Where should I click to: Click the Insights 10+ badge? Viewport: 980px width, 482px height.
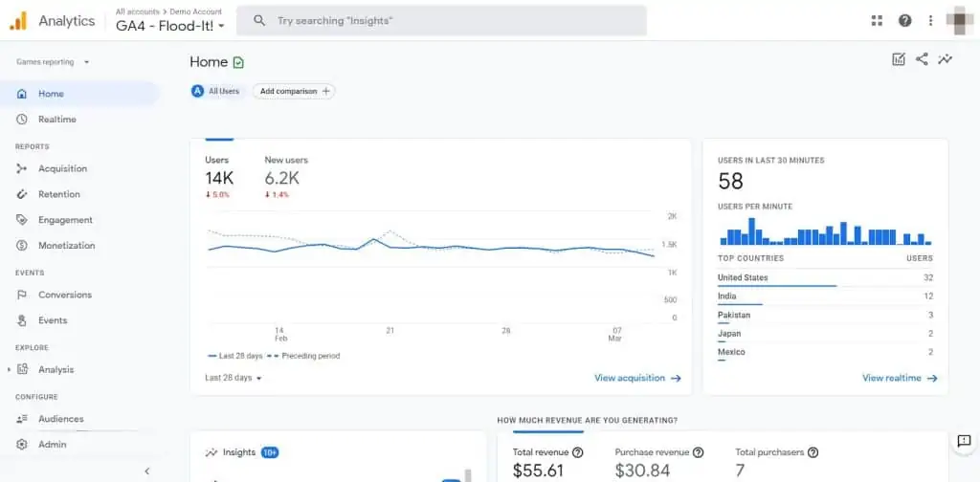click(x=269, y=452)
